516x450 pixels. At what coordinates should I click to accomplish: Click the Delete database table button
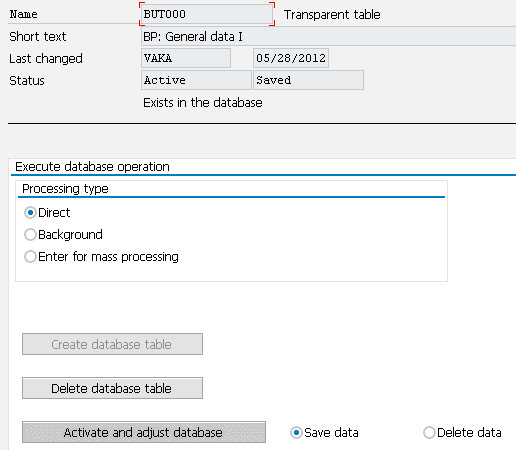[x=112, y=388]
